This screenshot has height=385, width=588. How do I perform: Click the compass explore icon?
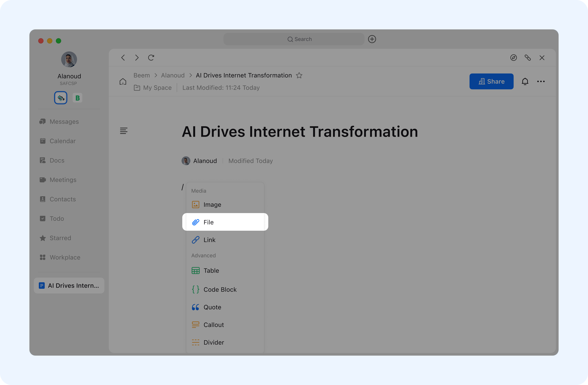[x=513, y=58]
